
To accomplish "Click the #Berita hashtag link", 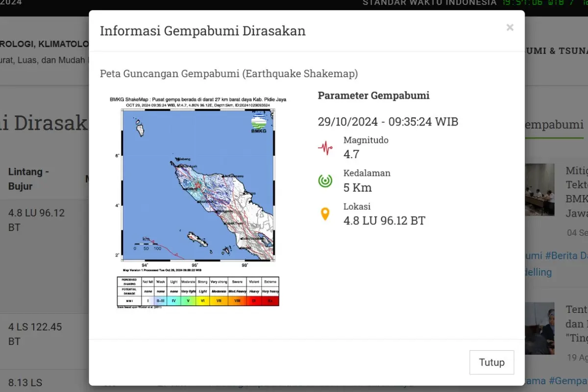I will coord(566,255).
